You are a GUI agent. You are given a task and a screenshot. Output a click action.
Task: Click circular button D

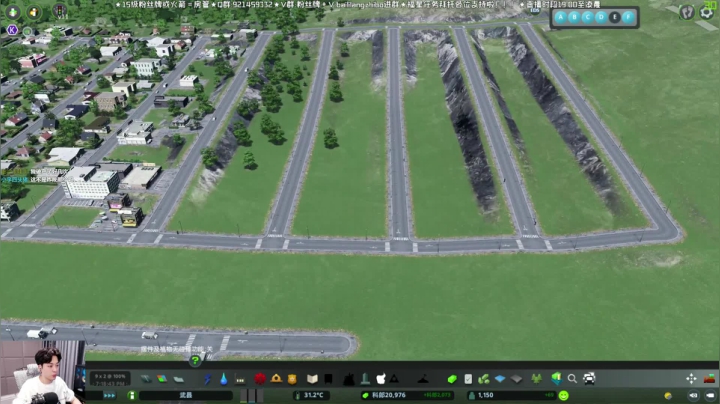pyautogui.click(x=601, y=17)
